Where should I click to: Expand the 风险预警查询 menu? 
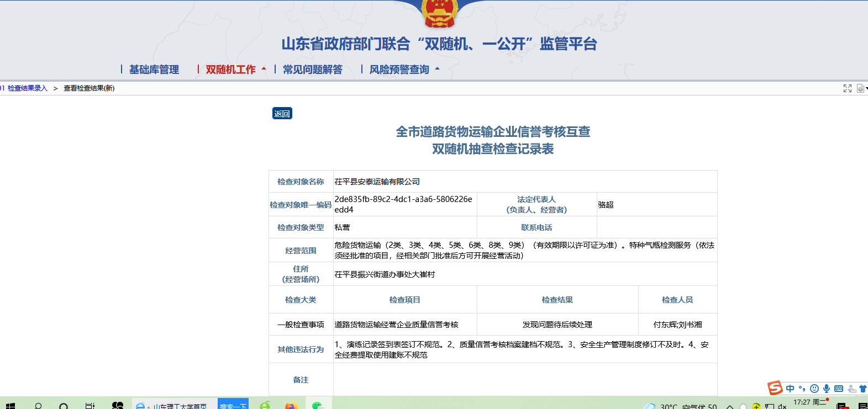click(x=399, y=70)
